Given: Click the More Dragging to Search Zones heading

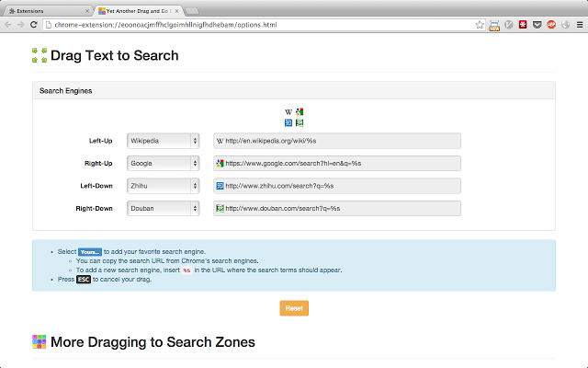Looking at the screenshot, I should (x=153, y=342).
